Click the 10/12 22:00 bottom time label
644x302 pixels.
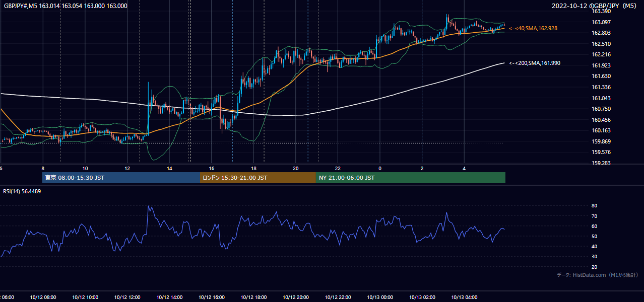coord(338,297)
